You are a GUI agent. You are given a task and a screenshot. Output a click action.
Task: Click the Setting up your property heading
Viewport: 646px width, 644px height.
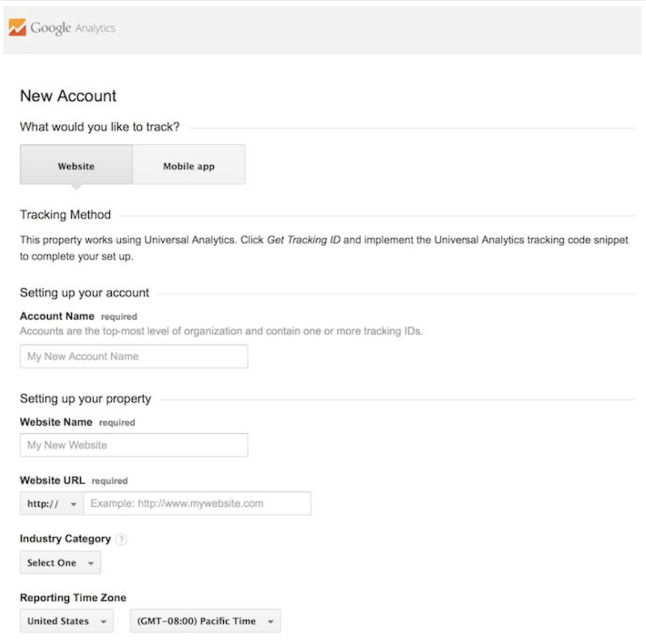85,399
